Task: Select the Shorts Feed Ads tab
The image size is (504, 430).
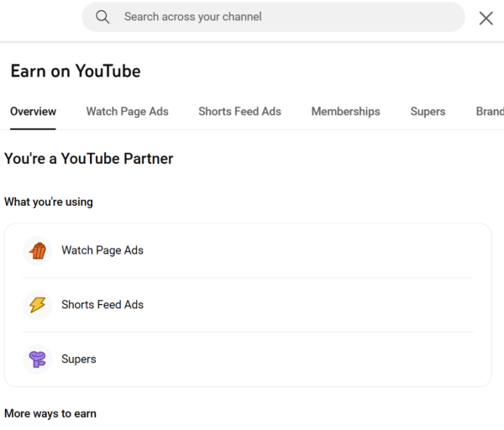Action: tap(239, 112)
